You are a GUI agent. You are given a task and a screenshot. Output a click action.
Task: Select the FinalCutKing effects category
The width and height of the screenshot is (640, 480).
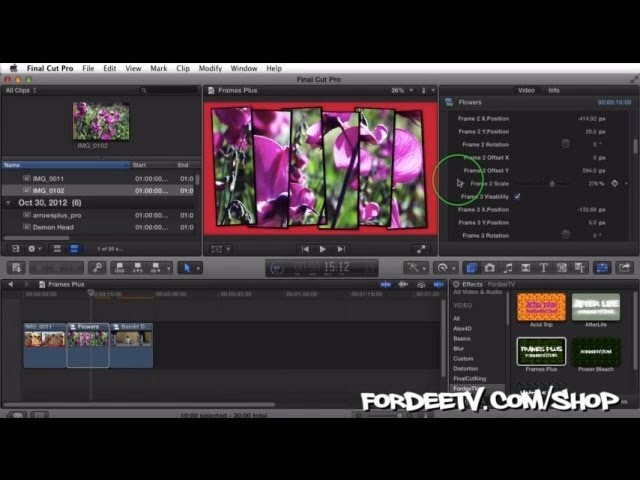pyautogui.click(x=469, y=379)
